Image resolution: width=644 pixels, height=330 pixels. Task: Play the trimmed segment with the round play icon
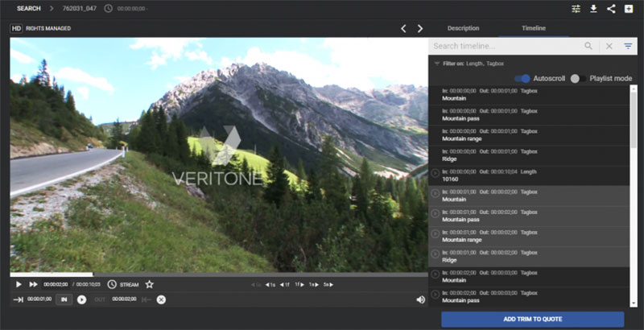coord(82,299)
